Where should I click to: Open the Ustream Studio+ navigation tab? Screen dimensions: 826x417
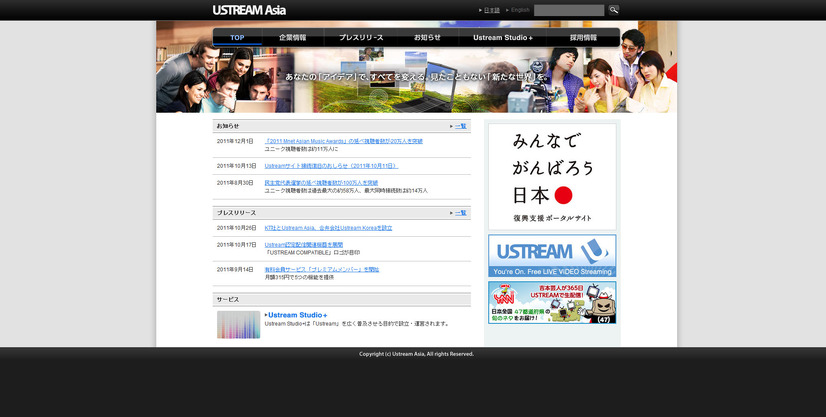click(503, 37)
